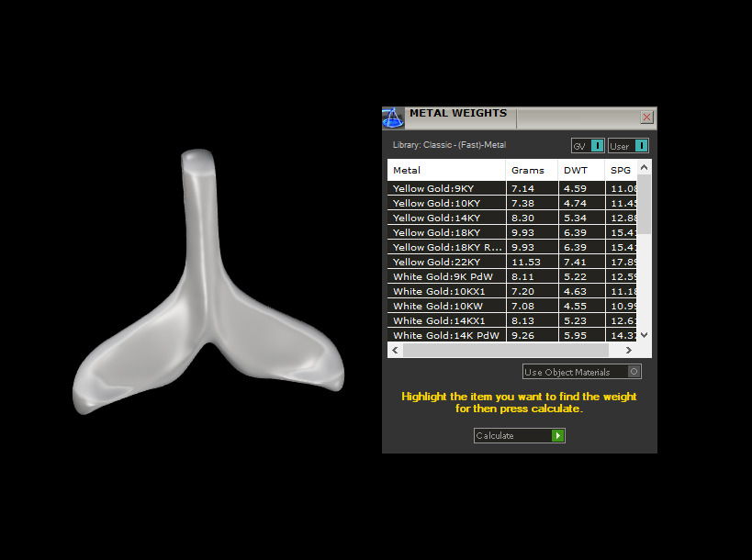Click the 4.55 DWT value
752x560 pixels.
(575, 307)
